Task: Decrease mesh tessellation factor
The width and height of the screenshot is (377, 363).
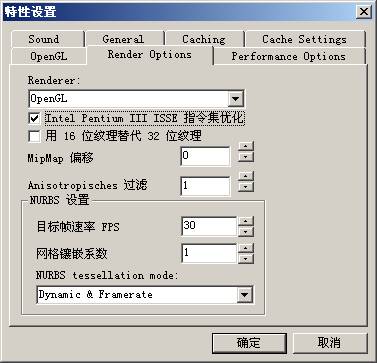Action: tap(246, 258)
